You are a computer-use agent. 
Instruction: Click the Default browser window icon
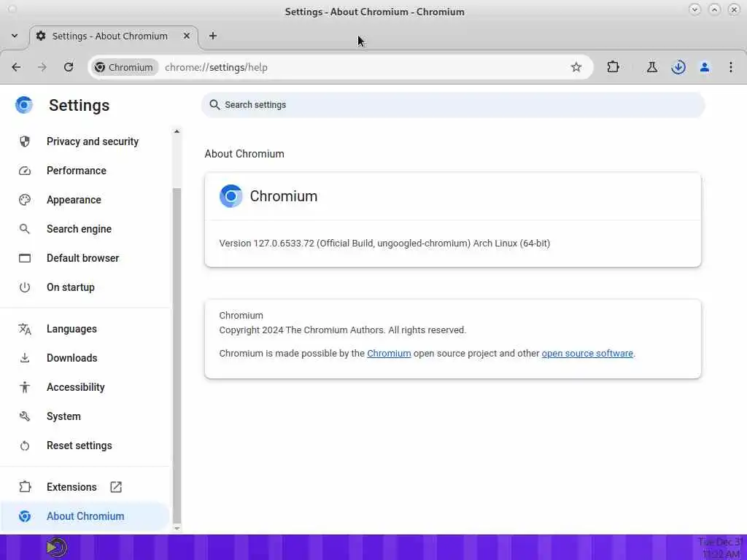(x=25, y=258)
